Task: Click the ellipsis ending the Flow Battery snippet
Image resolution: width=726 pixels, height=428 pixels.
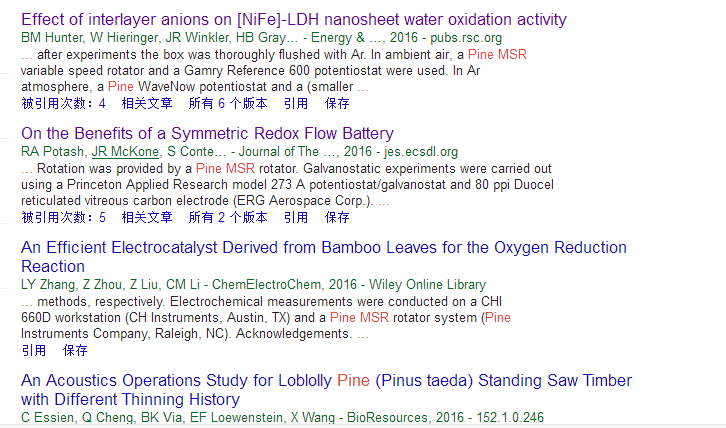Action: [x=384, y=201]
